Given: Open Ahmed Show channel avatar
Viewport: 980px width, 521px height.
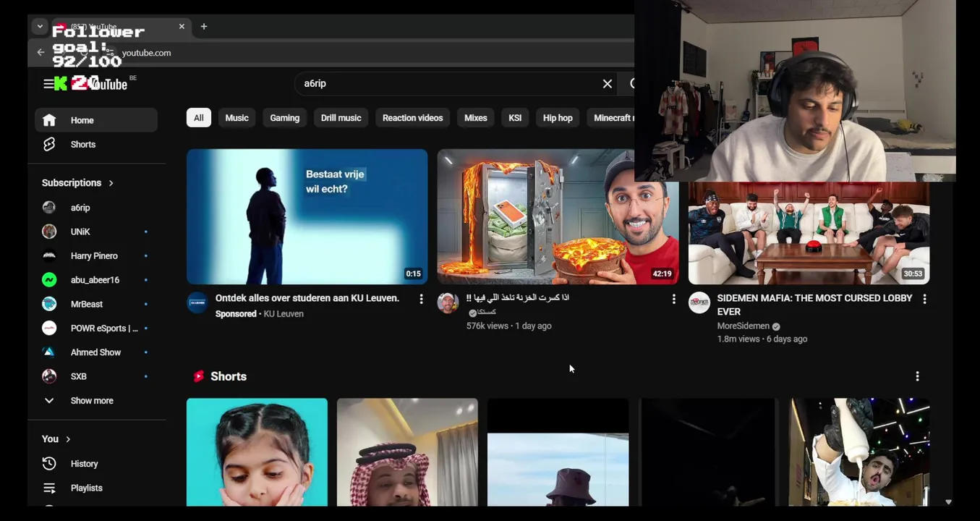Looking at the screenshot, I should point(49,352).
